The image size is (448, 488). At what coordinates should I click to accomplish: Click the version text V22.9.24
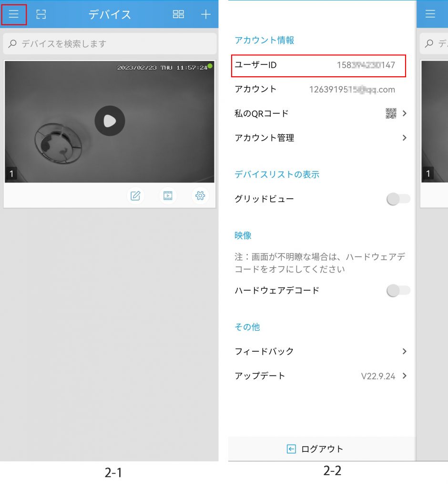tap(378, 376)
